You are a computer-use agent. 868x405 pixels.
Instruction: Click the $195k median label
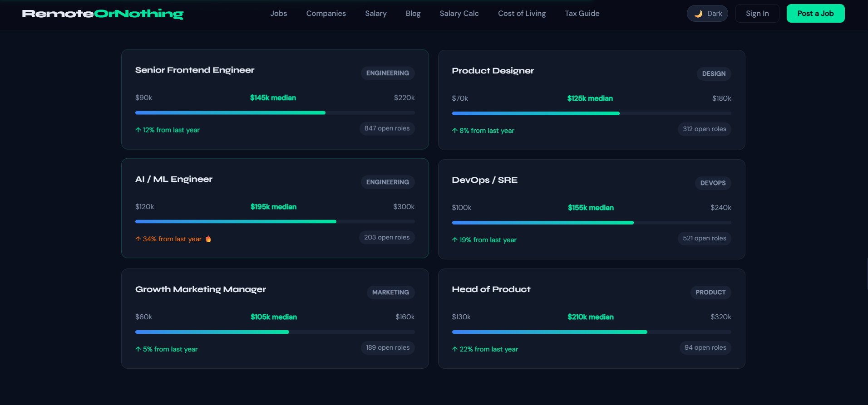click(273, 207)
